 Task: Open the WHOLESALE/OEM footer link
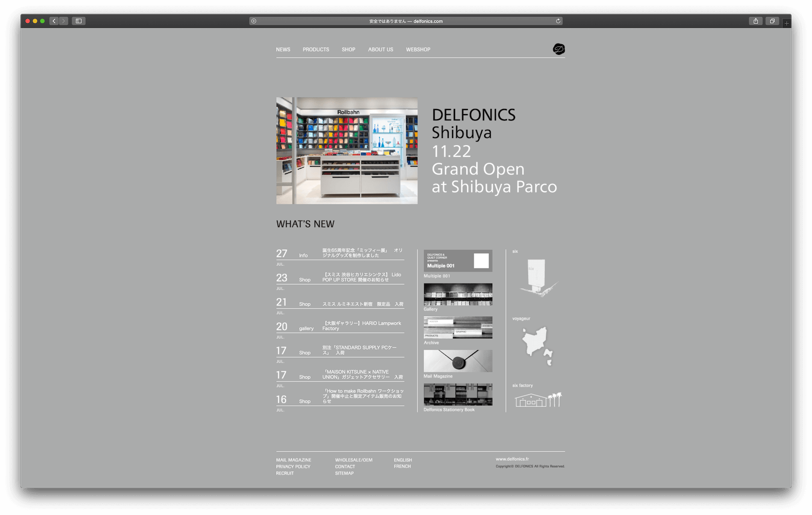pyautogui.click(x=353, y=460)
